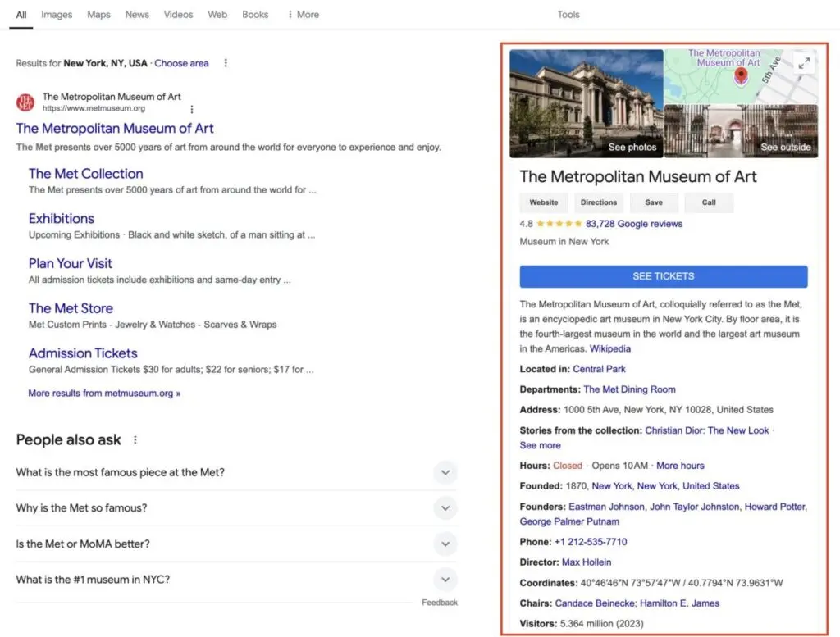
Task: Click the Directions button
Action: pyautogui.click(x=598, y=202)
